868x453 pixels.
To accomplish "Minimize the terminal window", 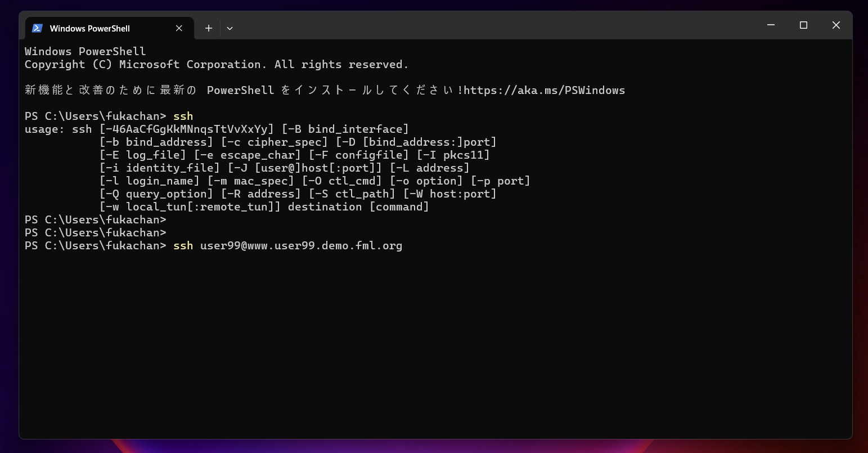I will [x=771, y=25].
